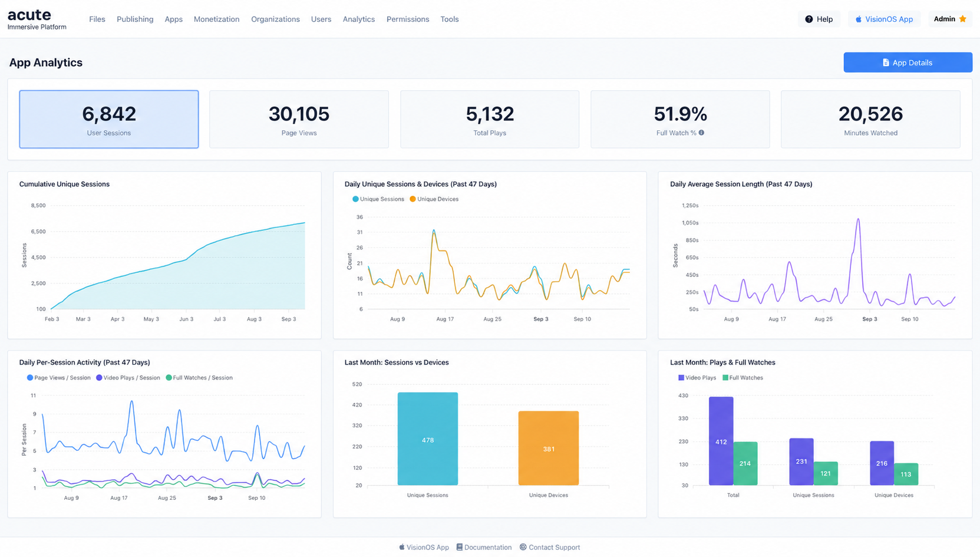
Task: Click the orange Unique Devices bar
Action: point(549,448)
